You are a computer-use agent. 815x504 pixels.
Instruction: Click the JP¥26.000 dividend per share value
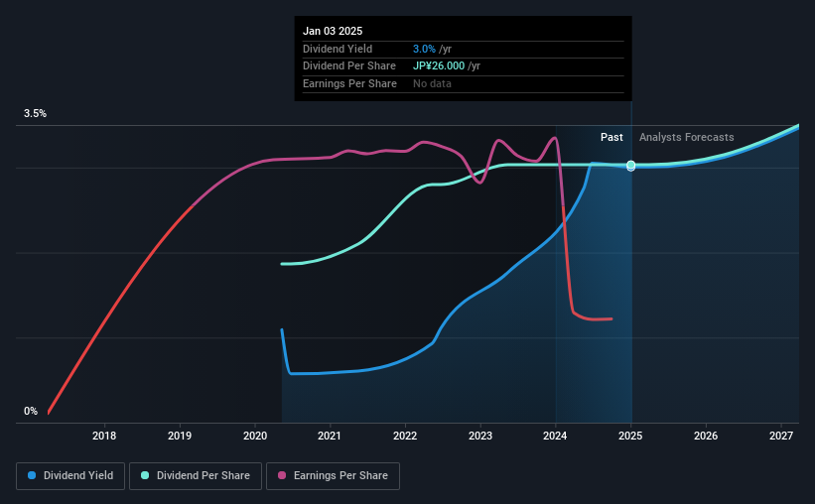[x=439, y=66]
